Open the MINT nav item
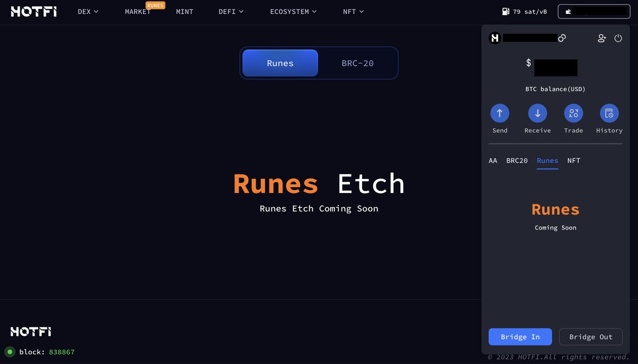This screenshot has width=638, height=364. pyautogui.click(x=184, y=11)
